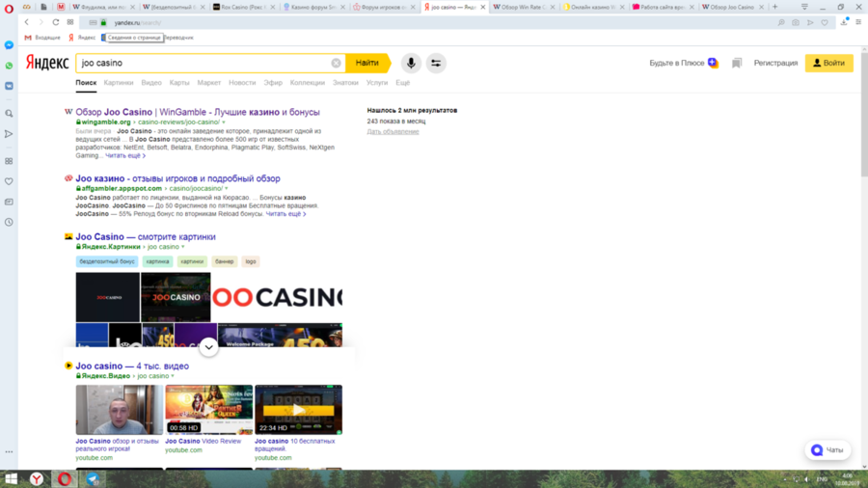The width and height of the screenshot is (868, 488).
Task: Open the Opera main menu logo
Action: pyautogui.click(x=9, y=9)
